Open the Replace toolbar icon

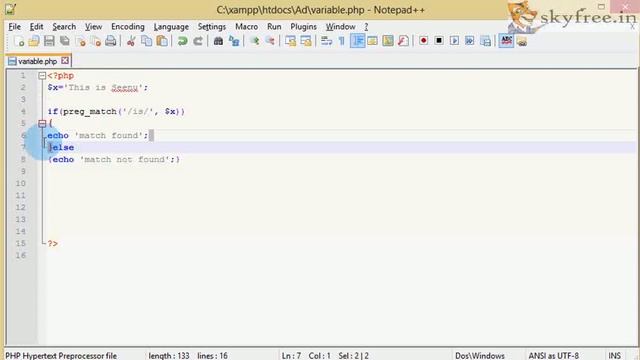click(234, 41)
